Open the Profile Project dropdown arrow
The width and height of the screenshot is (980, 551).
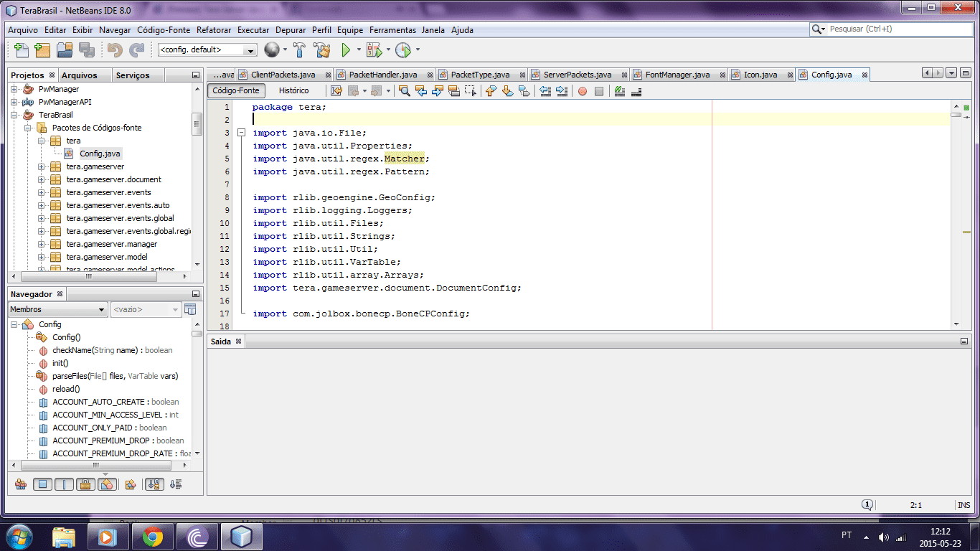[x=417, y=50]
